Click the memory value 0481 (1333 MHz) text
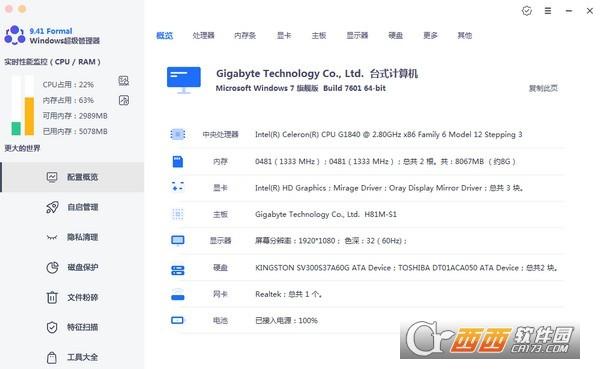This screenshot has width=600, height=369. click(385, 162)
